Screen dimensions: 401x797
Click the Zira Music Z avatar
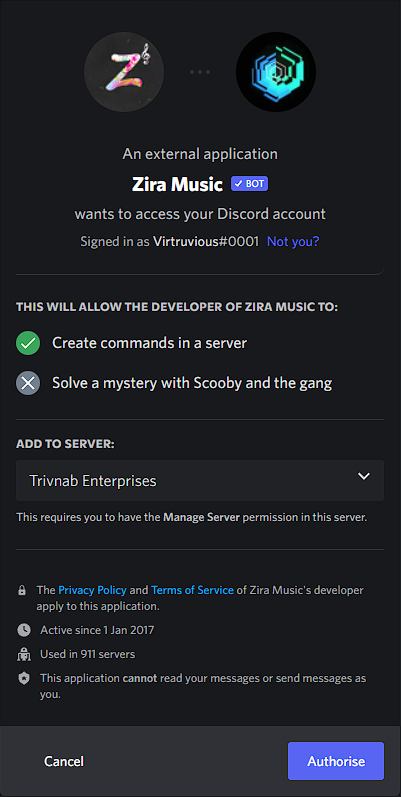tap(124, 72)
